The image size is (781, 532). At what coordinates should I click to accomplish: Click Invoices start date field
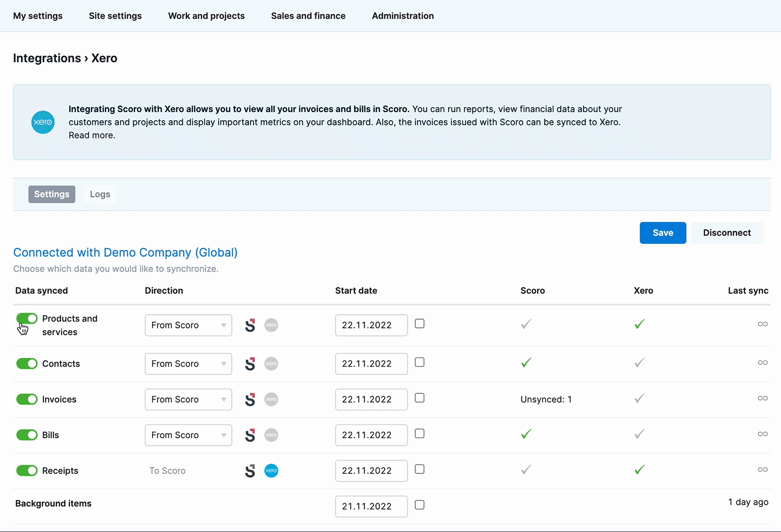click(372, 399)
